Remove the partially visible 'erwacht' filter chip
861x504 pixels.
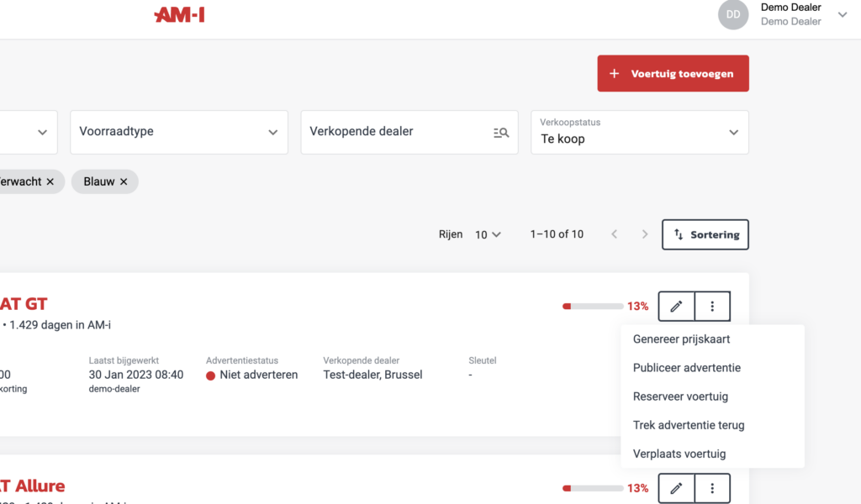[50, 181]
